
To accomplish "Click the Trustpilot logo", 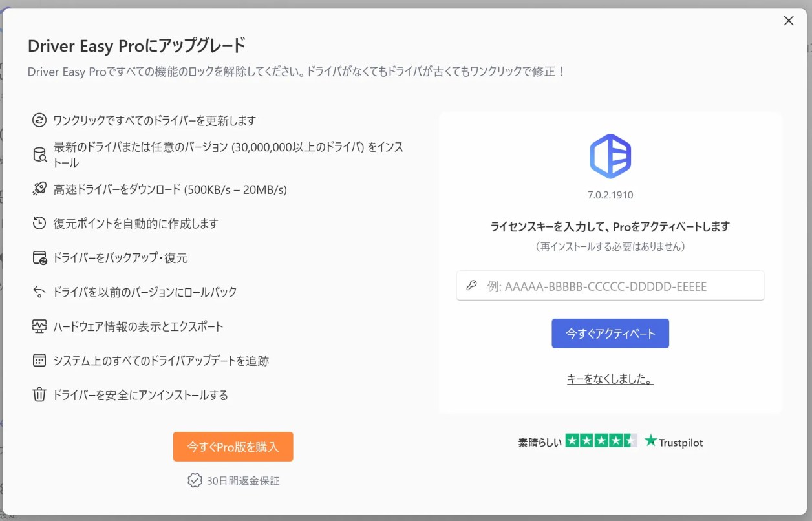I will click(674, 441).
